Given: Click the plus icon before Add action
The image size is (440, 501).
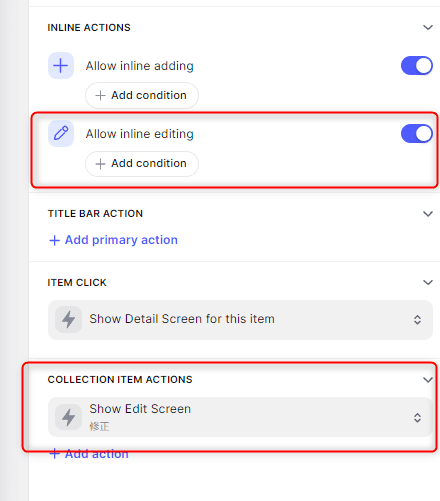Looking at the screenshot, I should [54, 454].
